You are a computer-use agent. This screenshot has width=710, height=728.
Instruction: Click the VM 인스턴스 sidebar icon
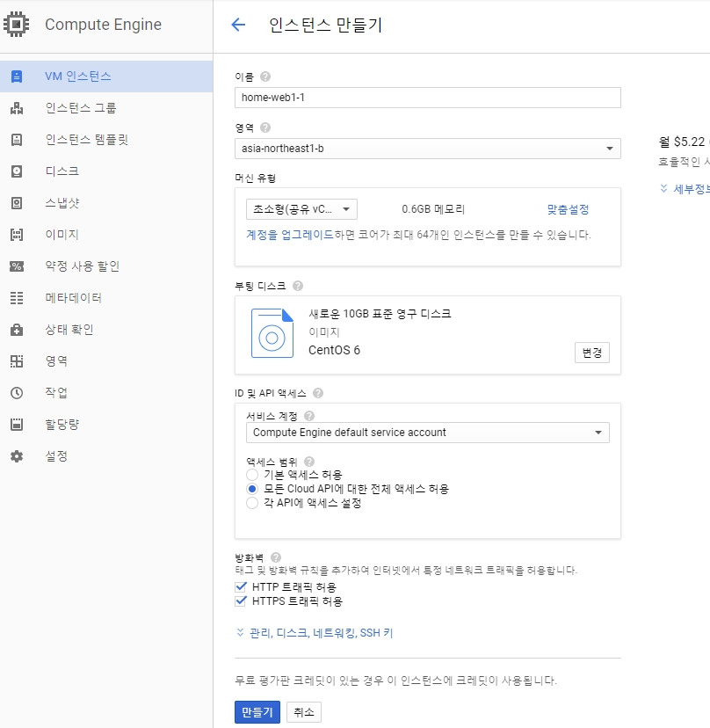17,76
